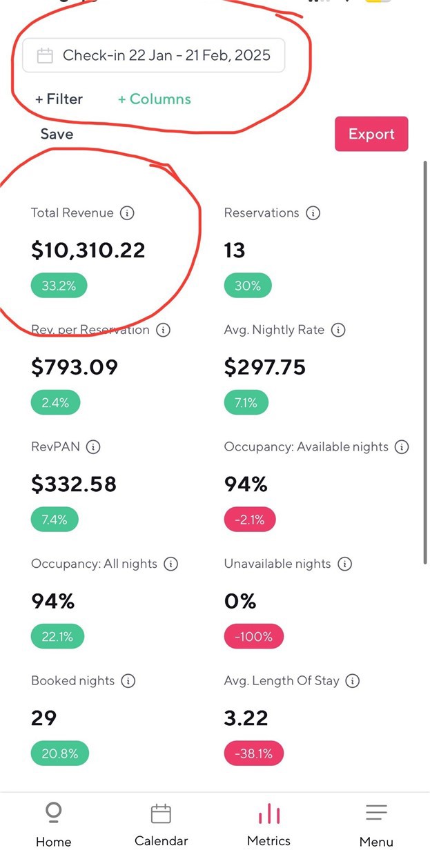Tap info icon next to Rev. per Reservation
The width and height of the screenshot is (430, 868).
coord(164,331)
